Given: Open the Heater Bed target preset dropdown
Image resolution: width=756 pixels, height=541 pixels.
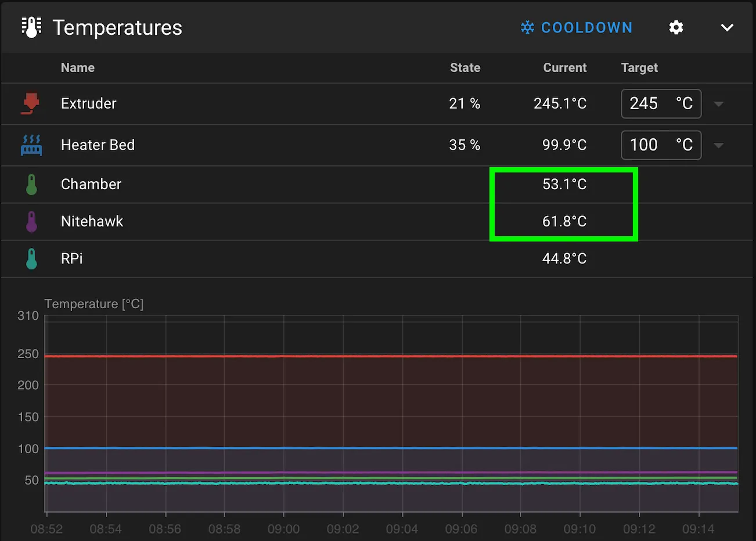Looking at the screenshot, I should point(719,146).
